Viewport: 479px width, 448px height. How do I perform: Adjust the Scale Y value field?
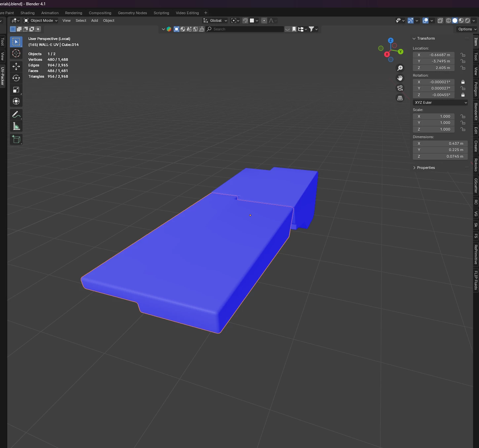click(x=434, y=123)
